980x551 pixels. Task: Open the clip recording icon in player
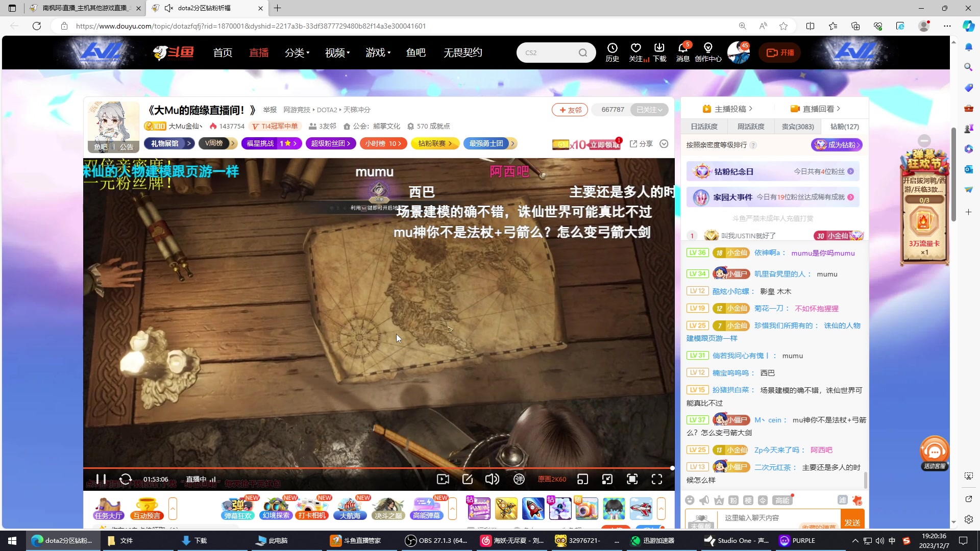[x=443, y=479]
